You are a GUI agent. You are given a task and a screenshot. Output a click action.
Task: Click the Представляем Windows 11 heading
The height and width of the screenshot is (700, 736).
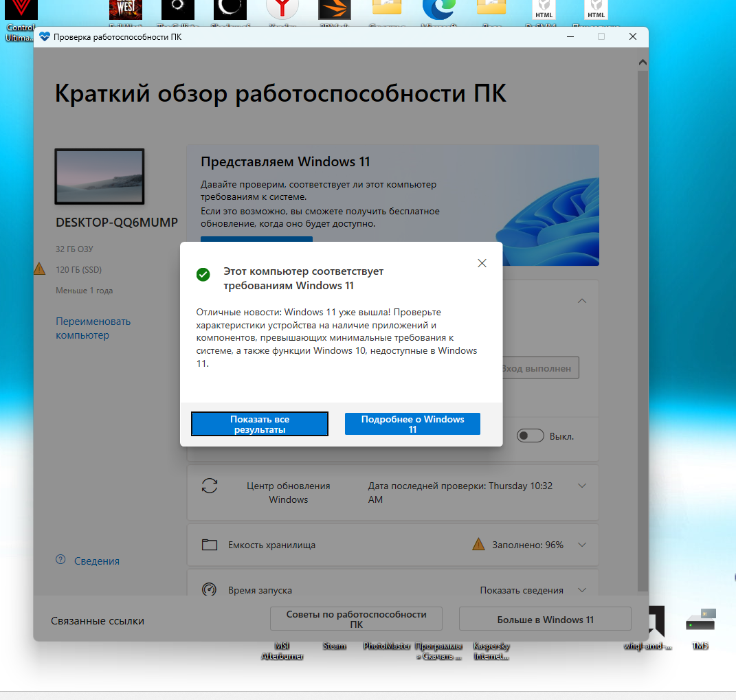[x=285, y=161]
